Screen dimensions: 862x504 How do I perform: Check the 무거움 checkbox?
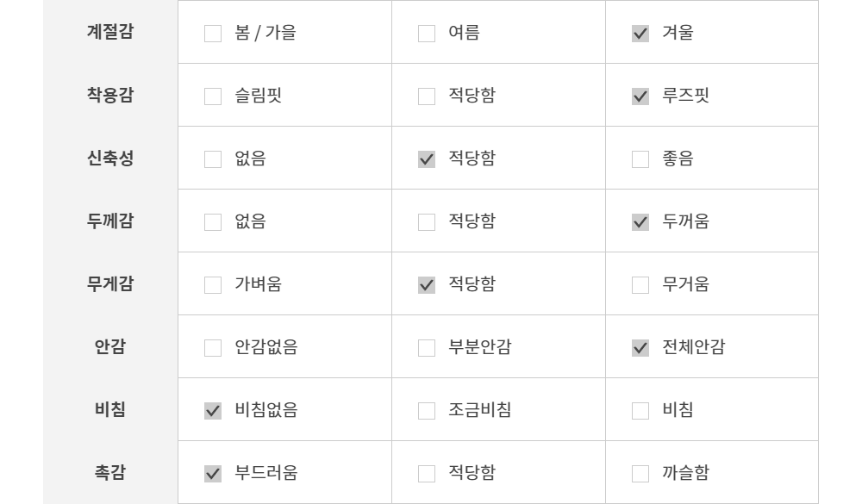click(x=640, y=285)
